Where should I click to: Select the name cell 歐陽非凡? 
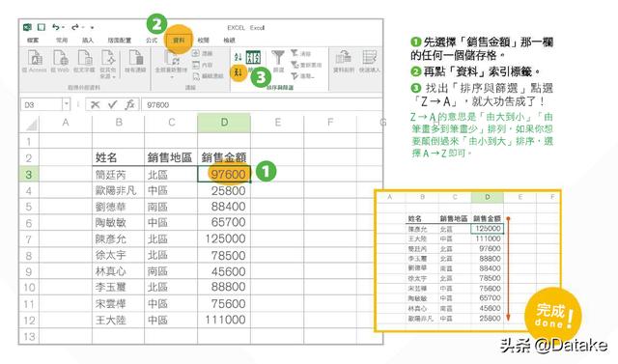[118, 190]
